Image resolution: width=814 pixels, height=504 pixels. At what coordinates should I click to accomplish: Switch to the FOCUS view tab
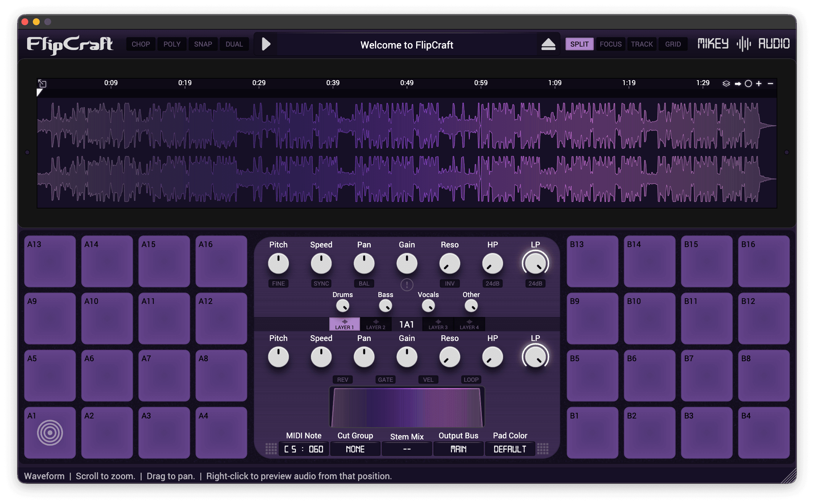(x=610, y=44)
